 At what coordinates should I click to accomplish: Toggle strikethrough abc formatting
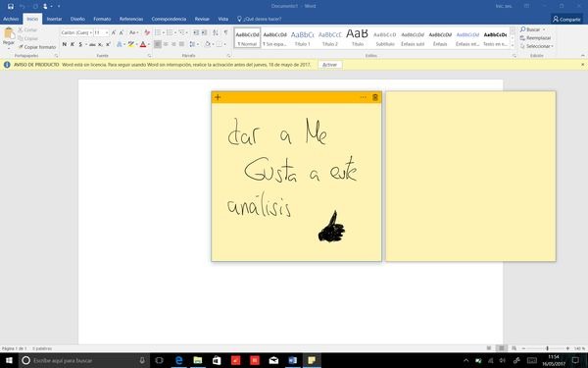(92, 44)
